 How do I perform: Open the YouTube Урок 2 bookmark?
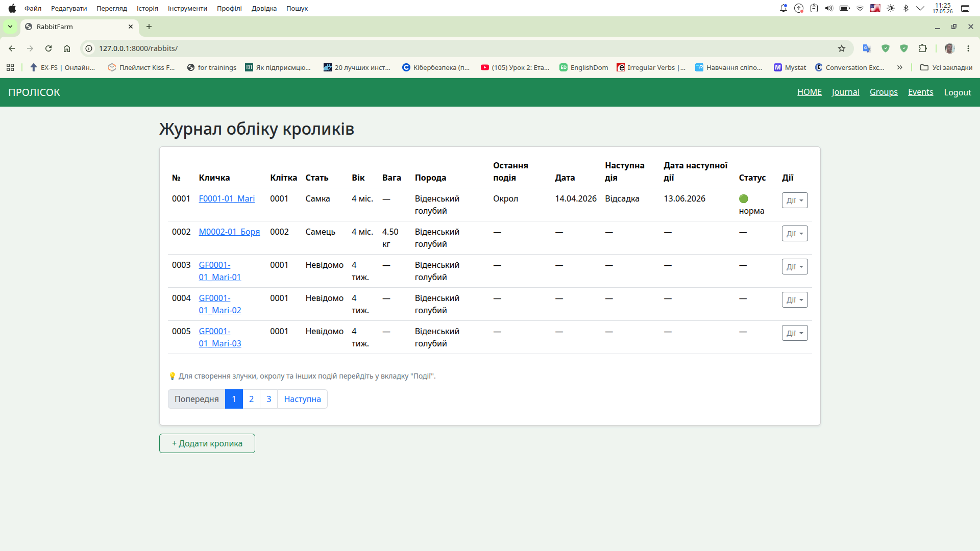click(515, 67)
